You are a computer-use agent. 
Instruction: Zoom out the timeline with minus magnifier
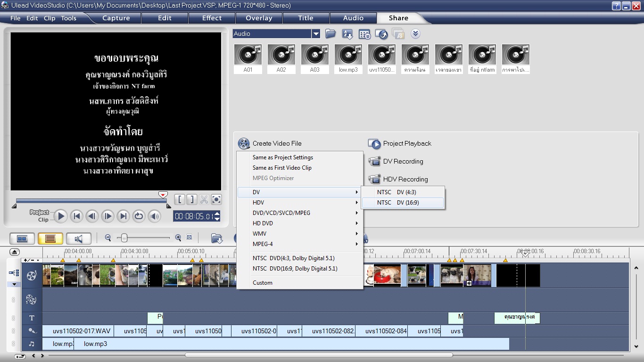108,238
